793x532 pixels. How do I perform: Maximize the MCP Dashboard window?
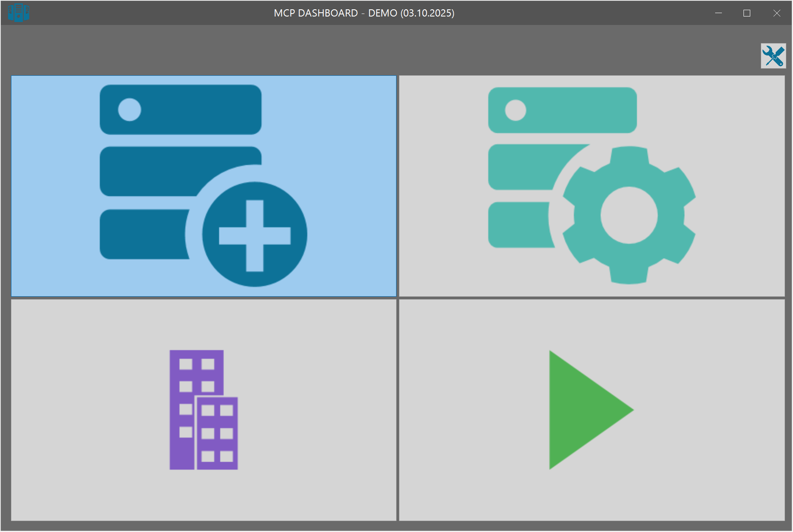[x=747, y=13]
